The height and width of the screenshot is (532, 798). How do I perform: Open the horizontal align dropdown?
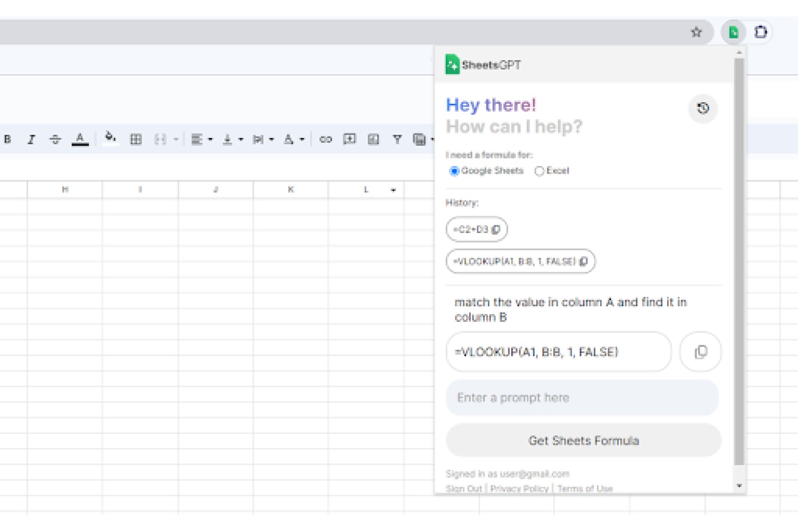[x=202, y=139]
